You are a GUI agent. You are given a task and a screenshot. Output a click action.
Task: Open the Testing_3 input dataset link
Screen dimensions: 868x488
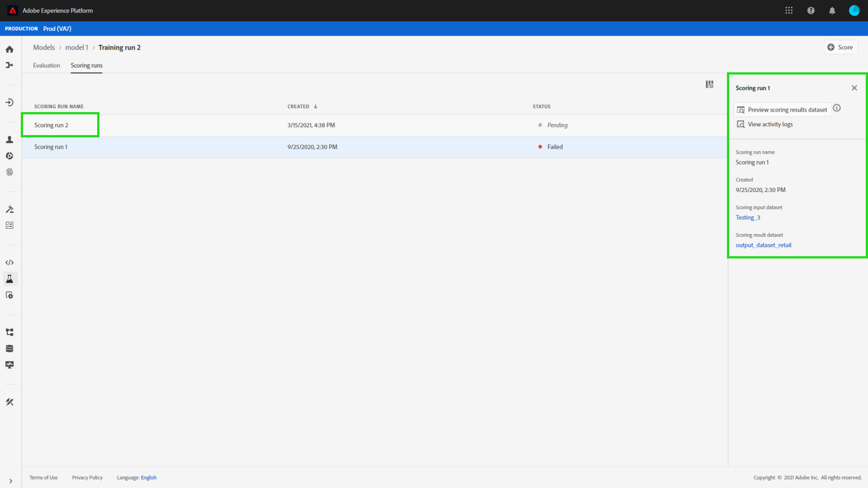pyautogui.click(x=747, y=218)
